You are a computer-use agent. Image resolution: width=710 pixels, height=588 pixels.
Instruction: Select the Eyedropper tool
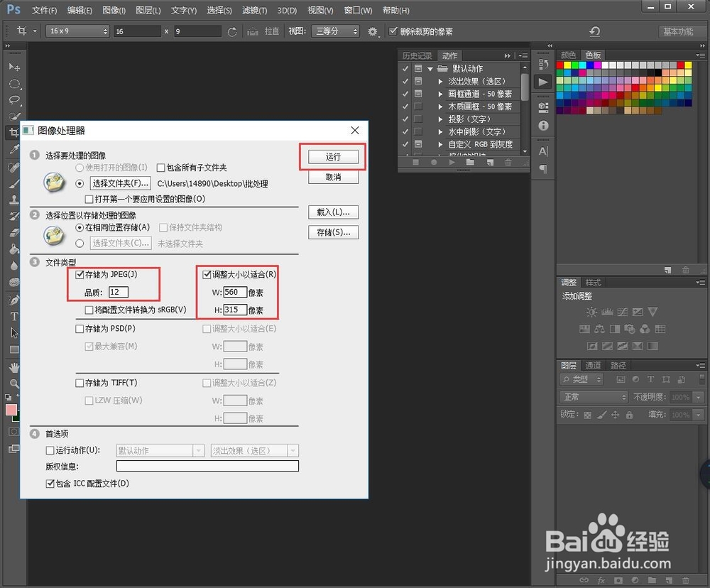click(14, 149)
